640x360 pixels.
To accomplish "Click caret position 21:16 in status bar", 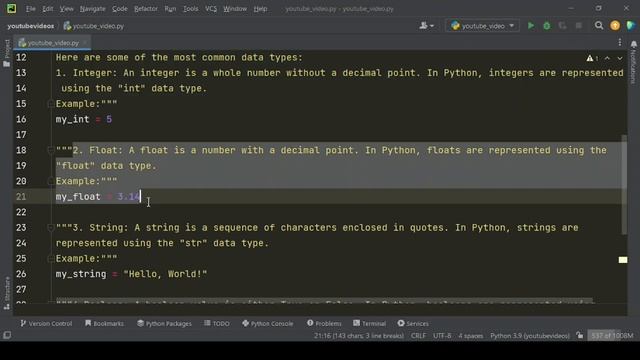I will point(359,336).
